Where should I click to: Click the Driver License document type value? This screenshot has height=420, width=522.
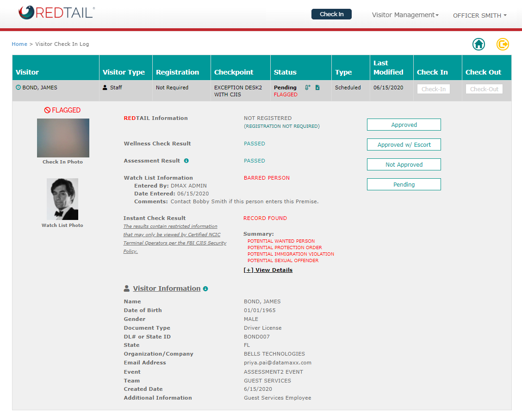[263, 328]
